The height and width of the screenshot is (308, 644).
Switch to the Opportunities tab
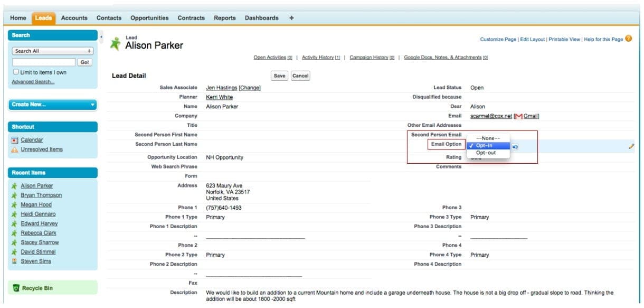(149, 18)
